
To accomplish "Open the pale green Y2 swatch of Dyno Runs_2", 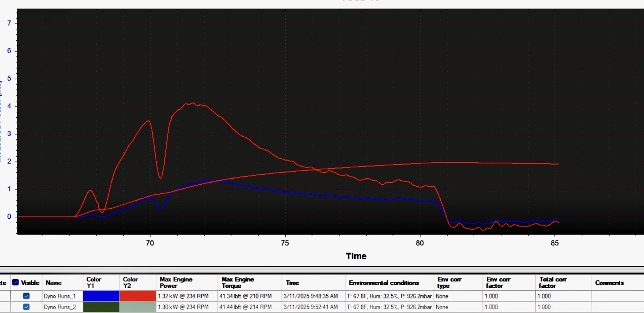I will [138, 307].
